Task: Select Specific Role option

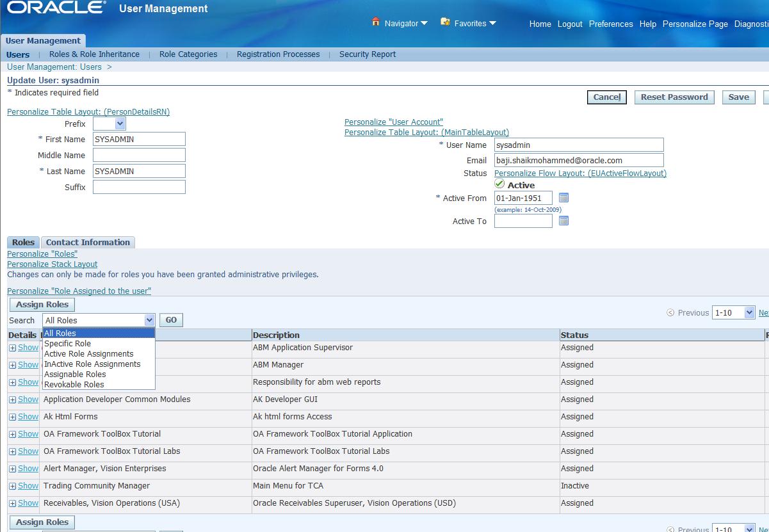Action: click(99, 343)
